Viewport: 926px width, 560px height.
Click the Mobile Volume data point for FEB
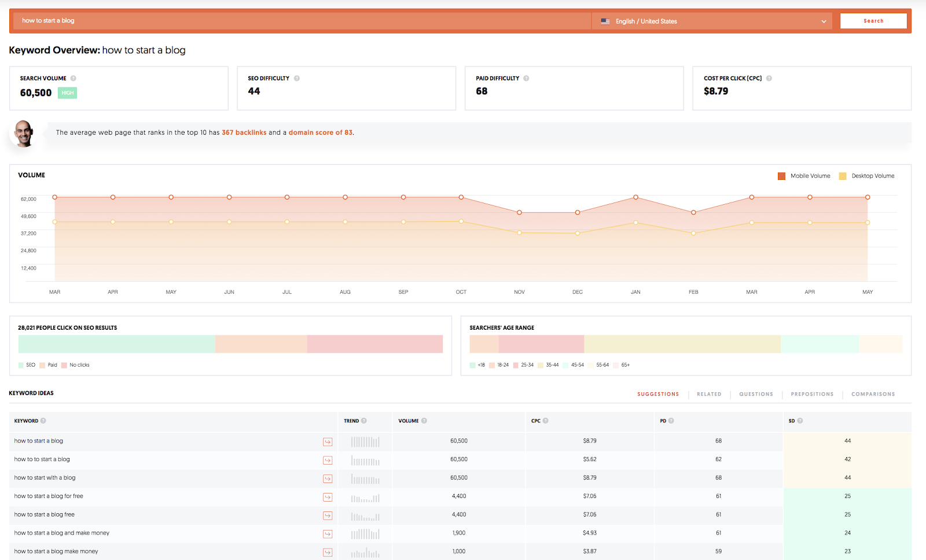[x=693, y=212]
